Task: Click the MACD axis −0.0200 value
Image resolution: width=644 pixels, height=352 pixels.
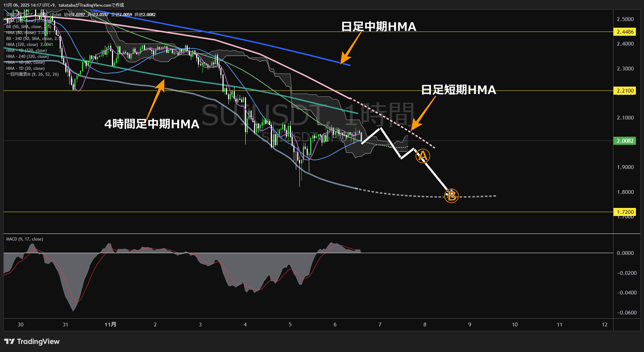Action: [626, 273]
